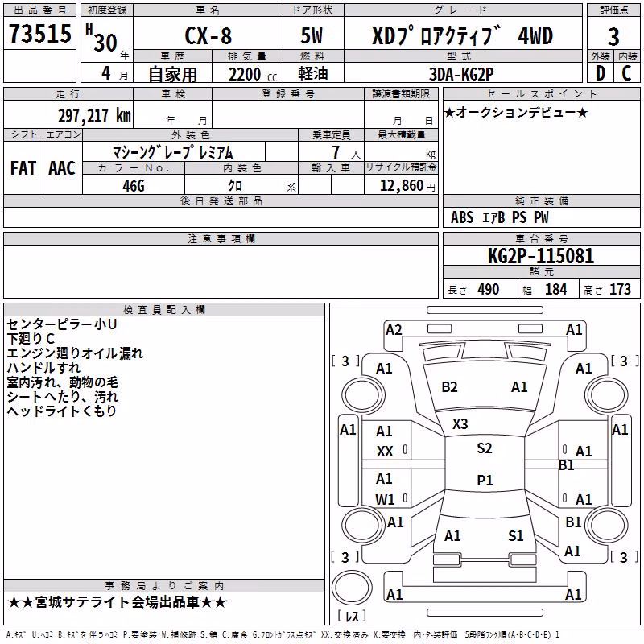Click the note エンジン廻りオイル漏れ
The image size is (644, 644).
pyautogui.click(x=75, y=353)
